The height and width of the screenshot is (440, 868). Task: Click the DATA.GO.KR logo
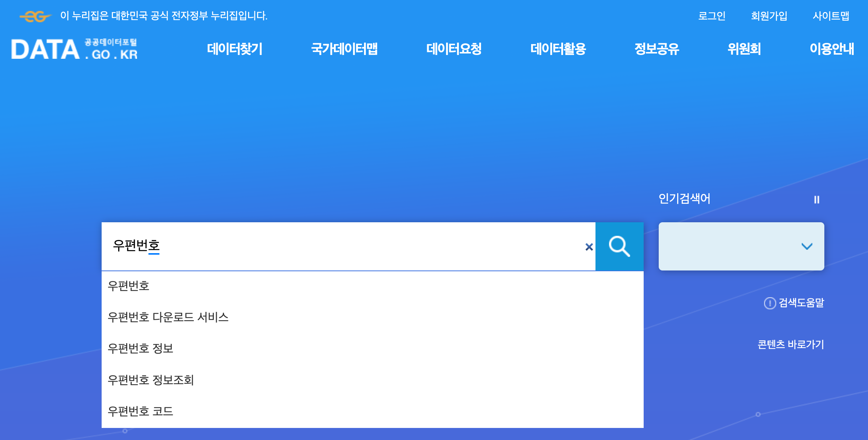coord(74,49)
